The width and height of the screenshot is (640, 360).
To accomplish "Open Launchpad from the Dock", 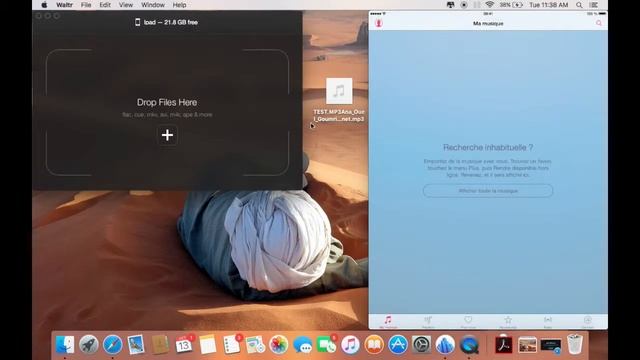I will (89, 345).
